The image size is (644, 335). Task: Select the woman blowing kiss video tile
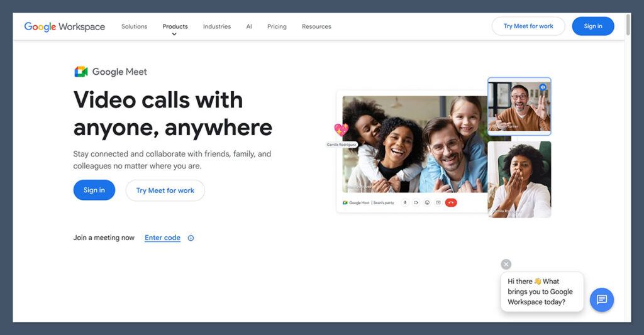click(x=519, y=179)
